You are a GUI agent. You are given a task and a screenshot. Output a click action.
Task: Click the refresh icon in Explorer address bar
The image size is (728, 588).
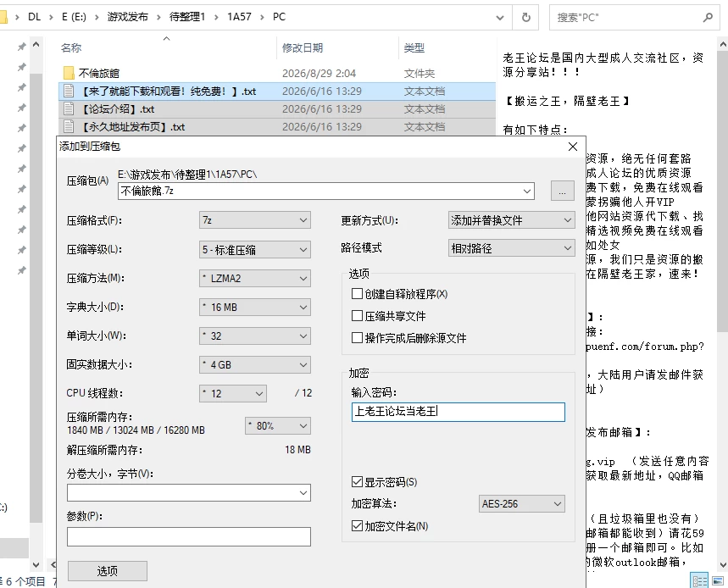click(526, 17)
